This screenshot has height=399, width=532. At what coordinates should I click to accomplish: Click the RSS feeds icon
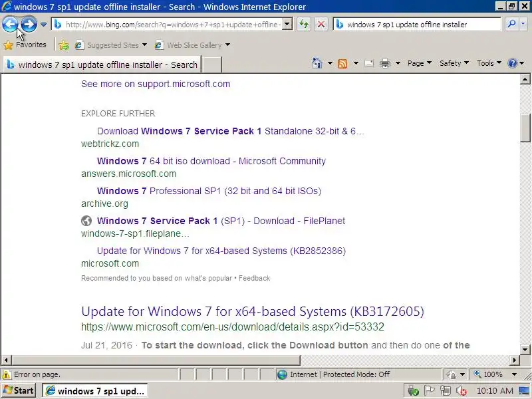tap(342, 63)
